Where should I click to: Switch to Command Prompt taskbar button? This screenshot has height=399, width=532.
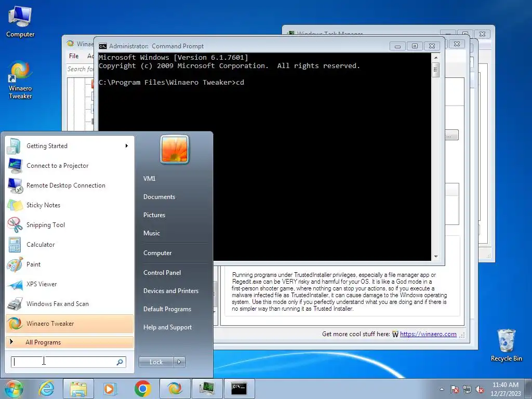[239, 389]
